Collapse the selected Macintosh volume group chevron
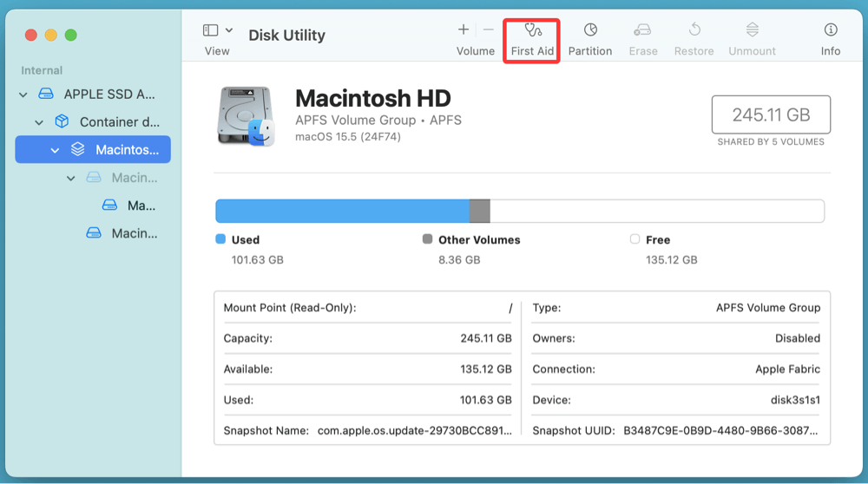This screenshot has height=484, width=868. [55, 150]
